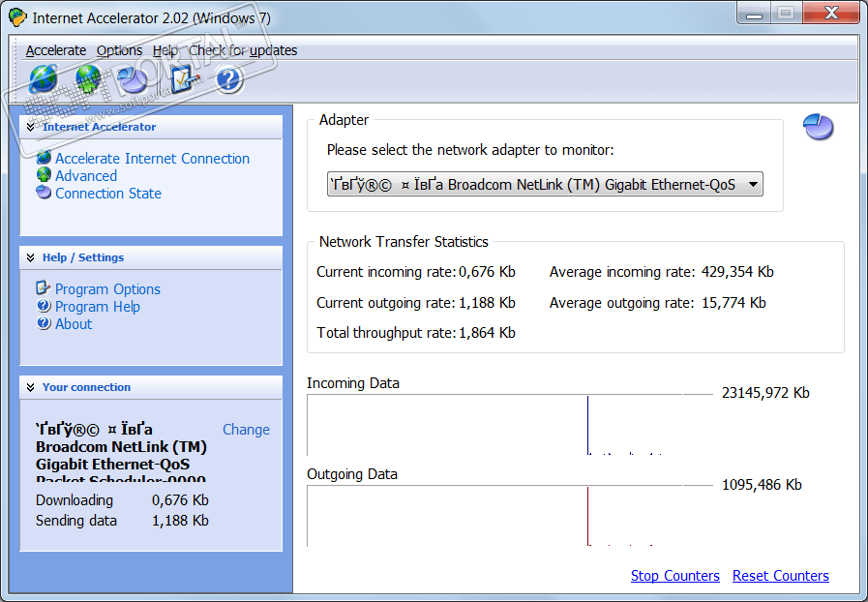Click the question icon beside About
The width and height of the screenshot is (868, 602).
(44, 323)
